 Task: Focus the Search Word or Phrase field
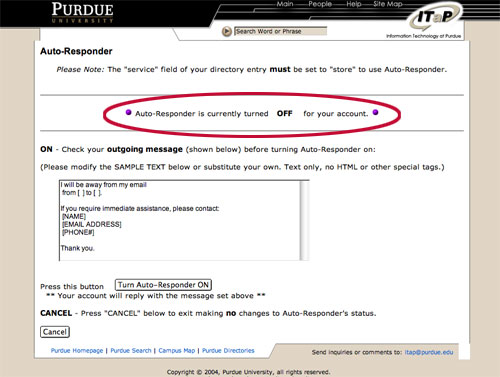click(280, 31)
